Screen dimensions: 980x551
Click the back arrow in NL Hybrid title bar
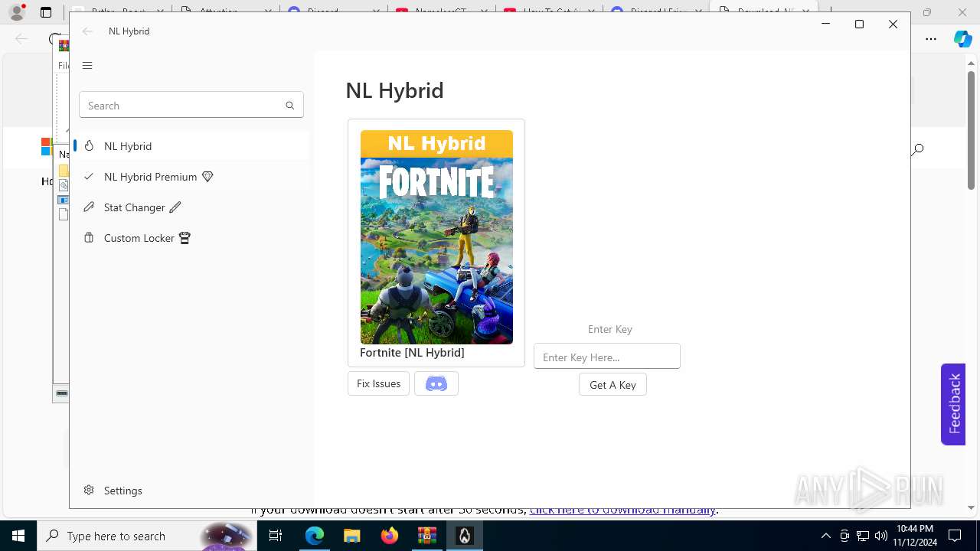tap(88, 31)
